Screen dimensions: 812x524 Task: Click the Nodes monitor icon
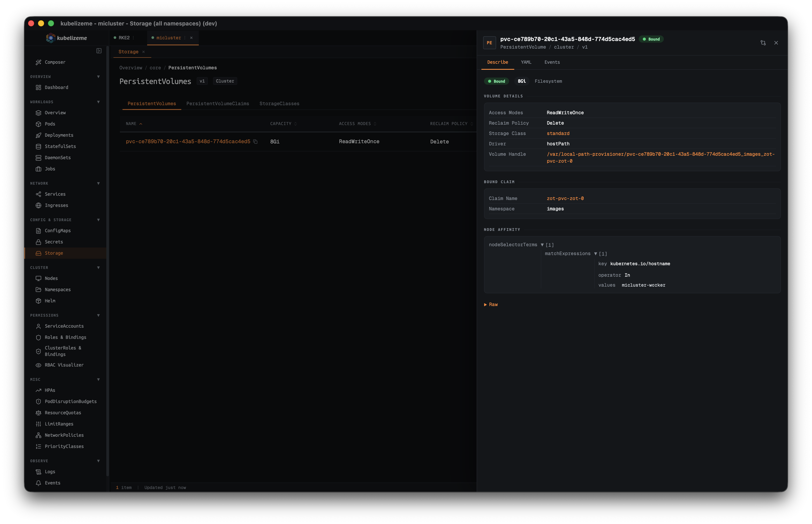38,278
